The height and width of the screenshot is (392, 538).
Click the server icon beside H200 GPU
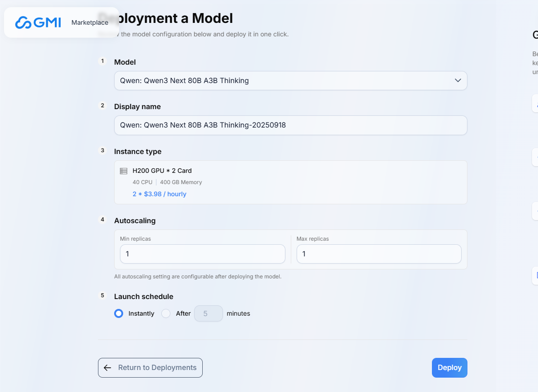[x=124, y=171]
